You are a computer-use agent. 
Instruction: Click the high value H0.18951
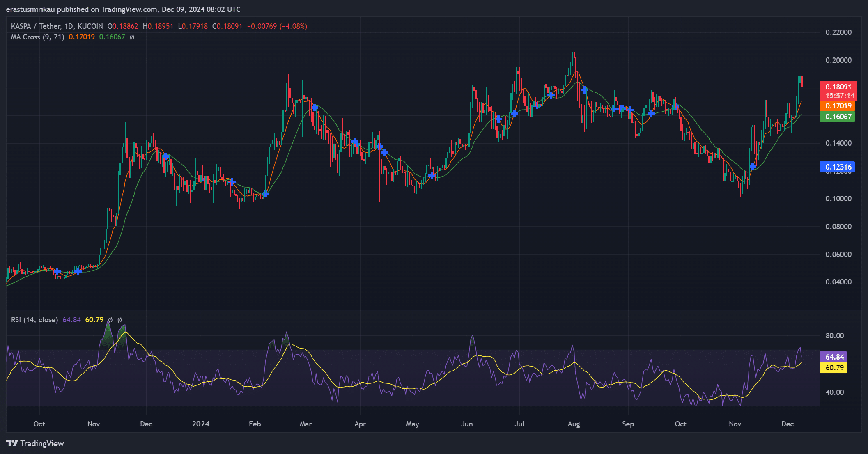pos(158,26)
